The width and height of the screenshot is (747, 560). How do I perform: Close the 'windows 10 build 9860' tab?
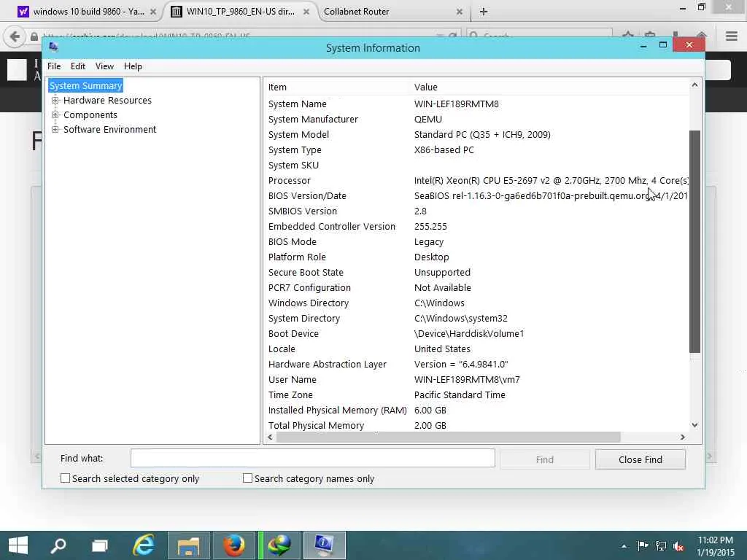click(153, 12)
